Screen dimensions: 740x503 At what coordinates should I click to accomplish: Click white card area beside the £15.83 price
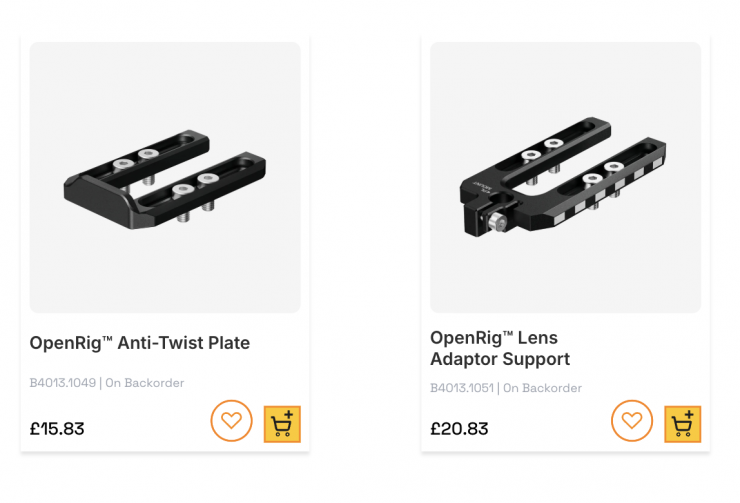[146, 428]
